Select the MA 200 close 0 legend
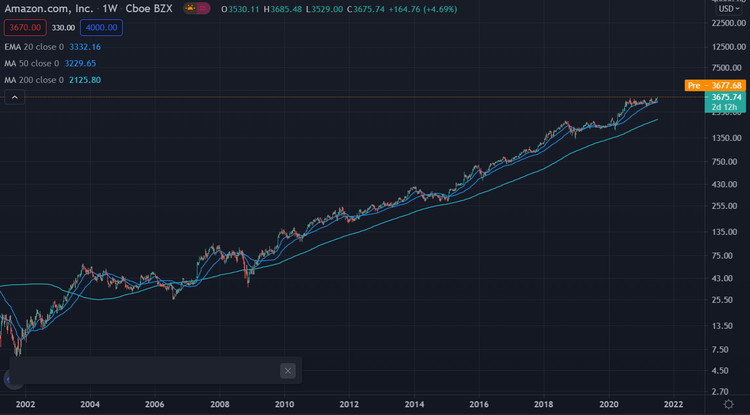Screen dimensions: 750x415 [34, 80]
